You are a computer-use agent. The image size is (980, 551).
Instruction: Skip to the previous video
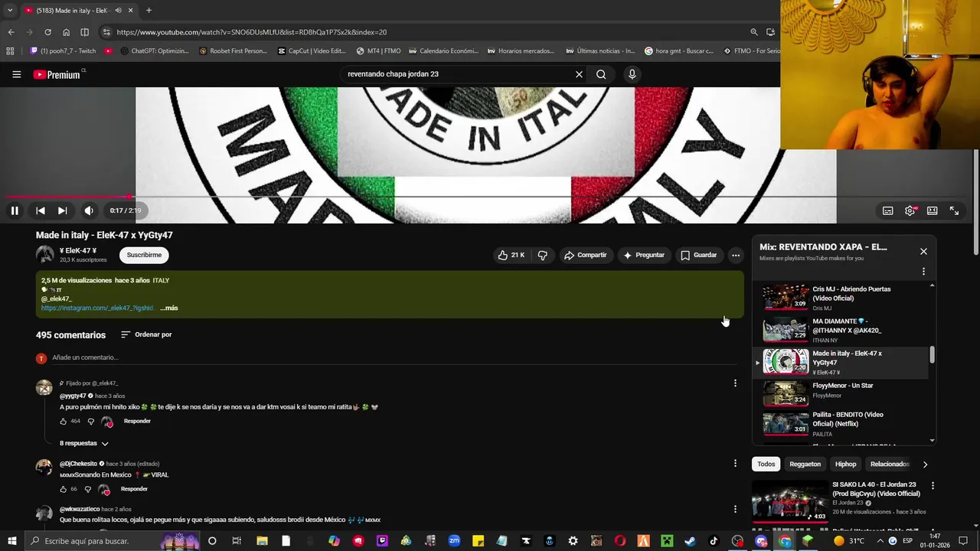coord(41,210)
